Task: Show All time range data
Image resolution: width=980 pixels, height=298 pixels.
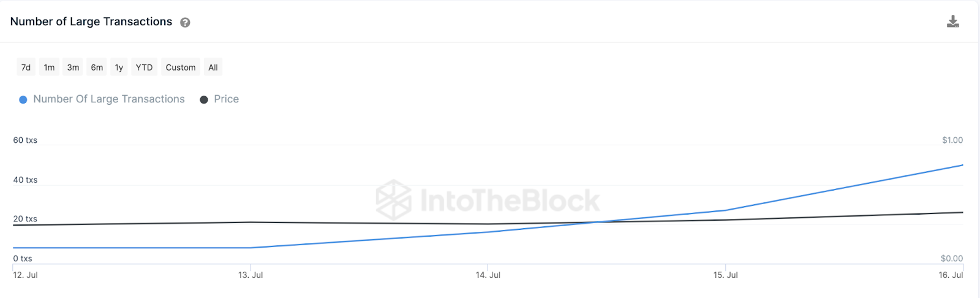Action: [213, 67]
